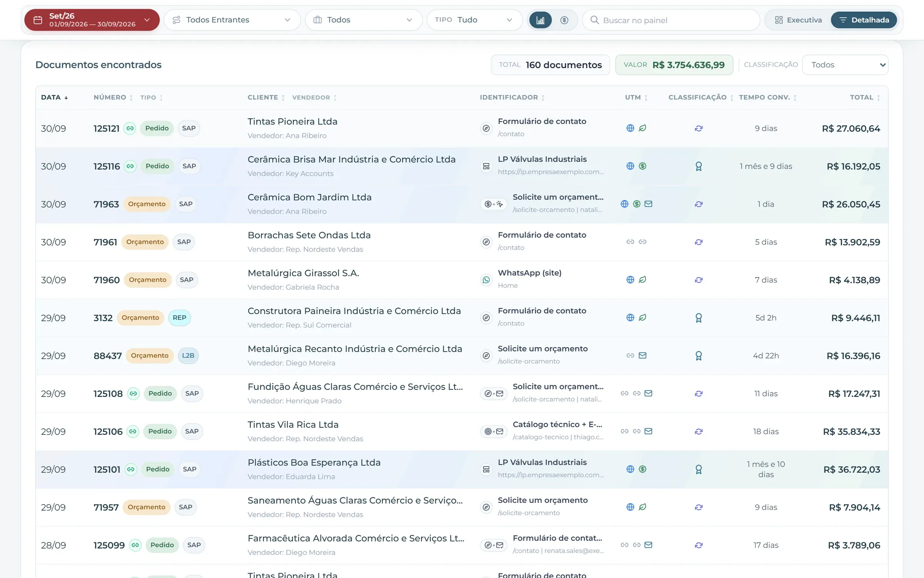Expand the Todos company filter dropdown
Viewport: 924px width, 578px height.
(x=363, y=20)
